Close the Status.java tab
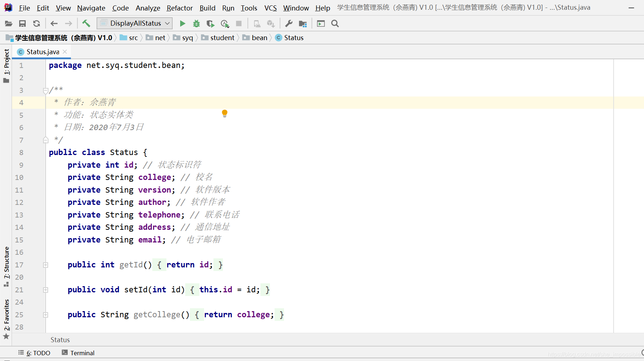Image resolution: width=644 pixels, height=361 pixels. pos(65,52)
